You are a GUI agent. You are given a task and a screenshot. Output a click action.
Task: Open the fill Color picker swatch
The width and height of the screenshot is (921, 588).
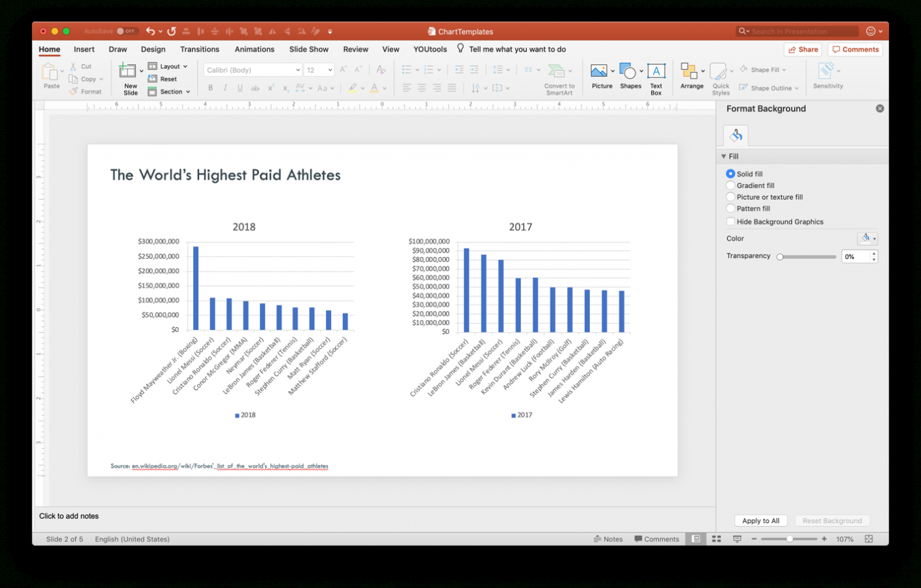868,239
